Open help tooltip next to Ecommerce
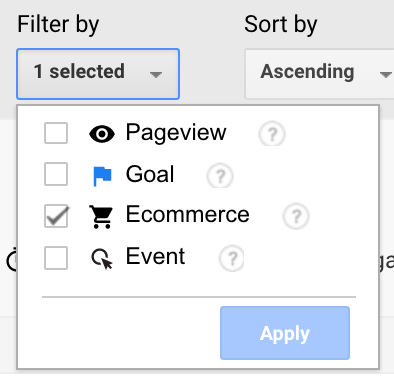 coord(296,216)
